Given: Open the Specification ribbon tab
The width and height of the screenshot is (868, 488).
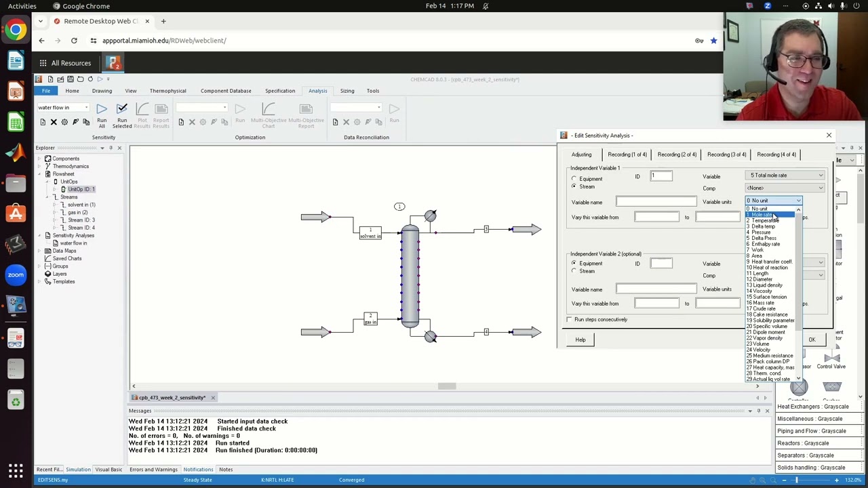Looking at the screenshot, I should (280, 91).
